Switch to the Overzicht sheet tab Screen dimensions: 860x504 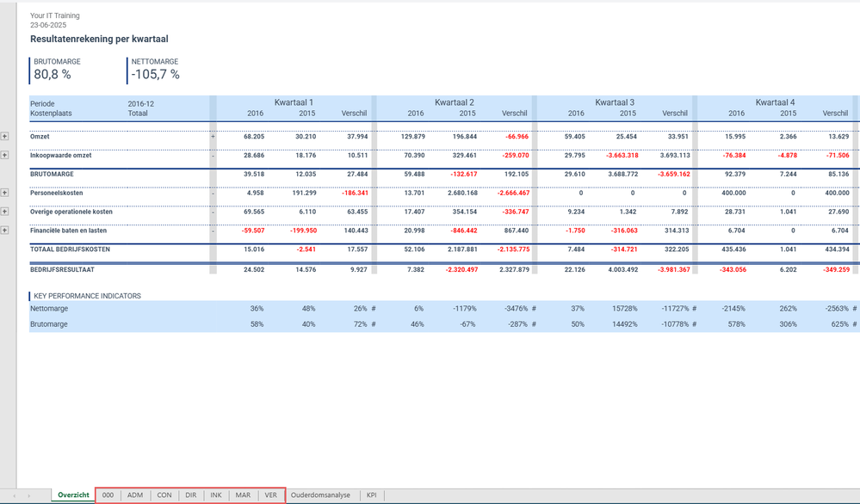(x=73, y=495)
